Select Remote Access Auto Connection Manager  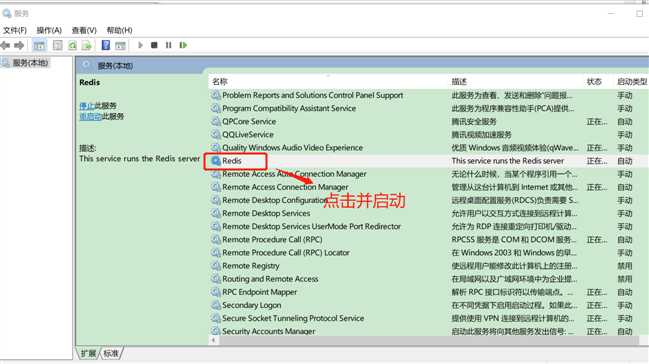294,174
